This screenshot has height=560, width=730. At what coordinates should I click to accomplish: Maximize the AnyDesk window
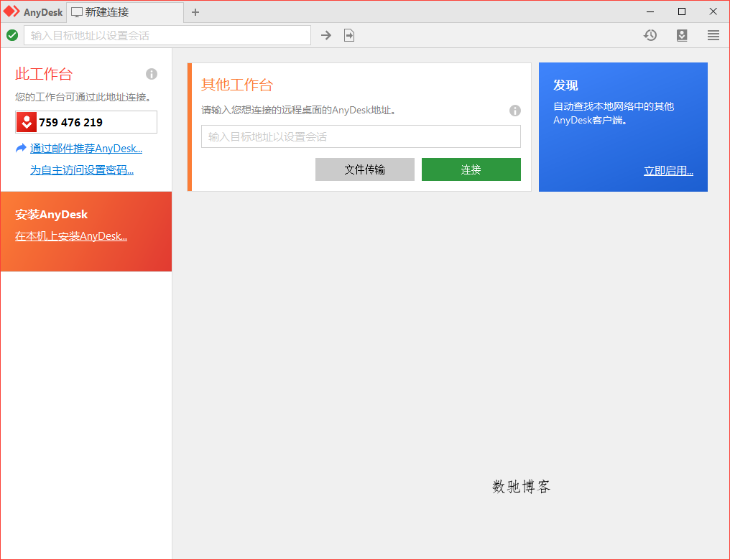tap(682, 11)
